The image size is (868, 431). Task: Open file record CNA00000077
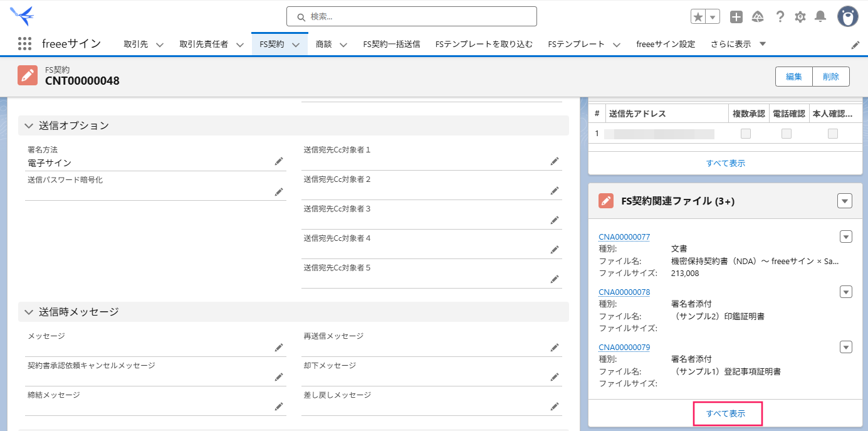point(624,237)
